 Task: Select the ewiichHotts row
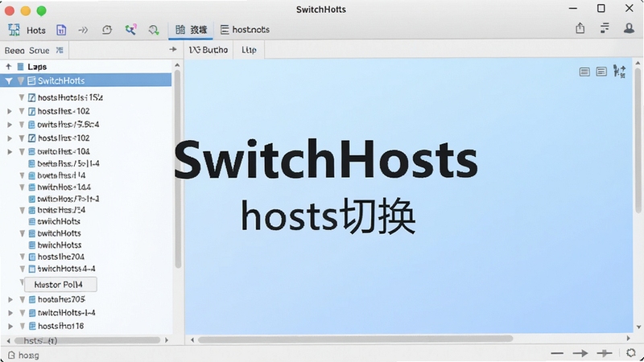(86, 222)
